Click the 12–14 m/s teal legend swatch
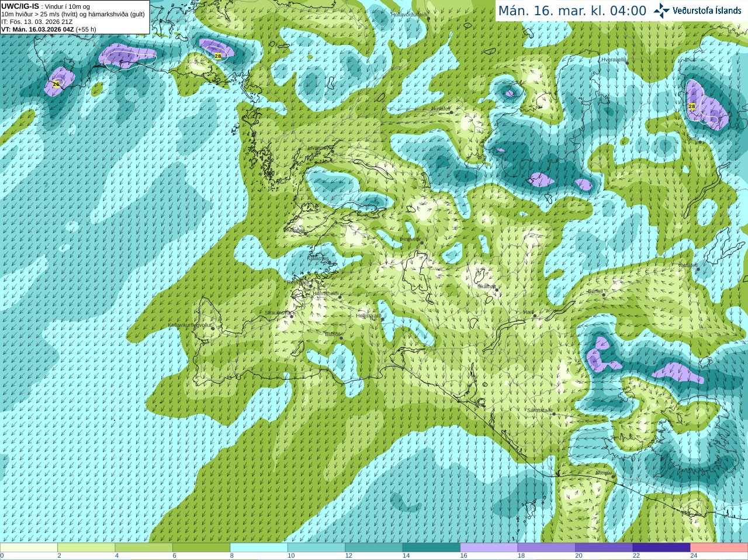Image resolution: width=748 pixels, height=560 pixels. [374, 548]
